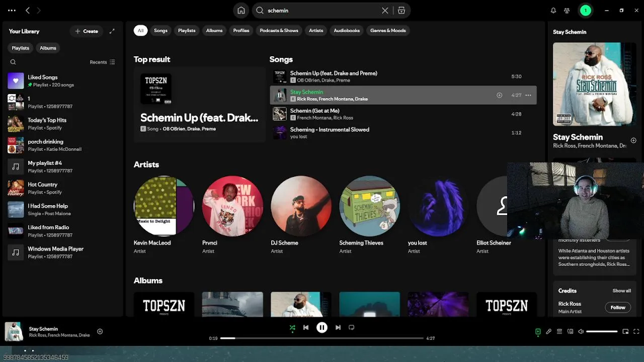Expand Your Library panel
Image resolution: width=644 pixels, height=362 pixels.
point(112,31)
